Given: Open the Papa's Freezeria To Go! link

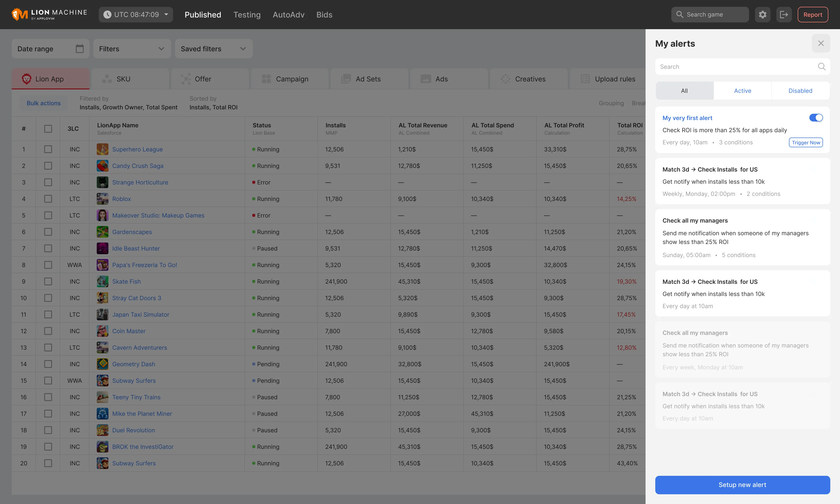Looking at the screenshot, I should (144, 265).
